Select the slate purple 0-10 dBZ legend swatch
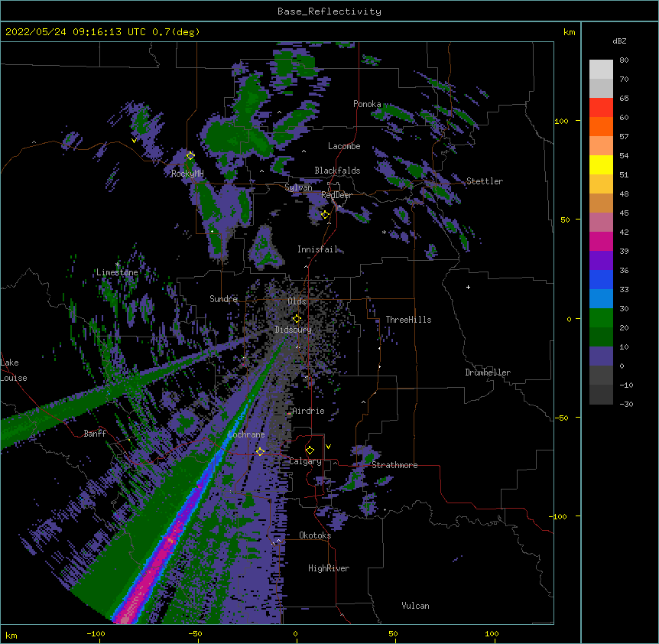This screenshot has width=659, height=644. [x=601, y=356]
